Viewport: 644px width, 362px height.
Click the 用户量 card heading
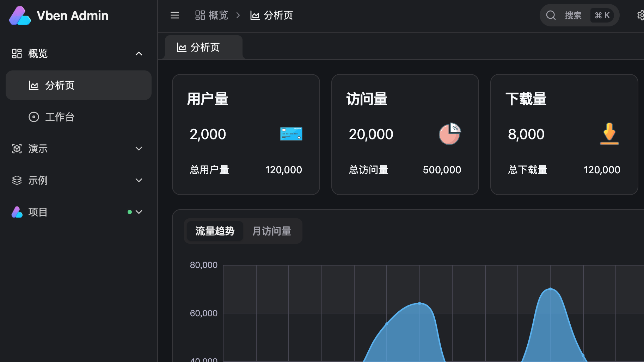[x=208, y=99]
